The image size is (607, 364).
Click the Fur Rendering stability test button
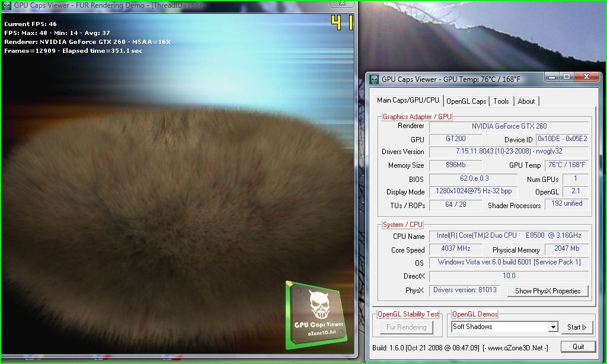coord(406,327)
